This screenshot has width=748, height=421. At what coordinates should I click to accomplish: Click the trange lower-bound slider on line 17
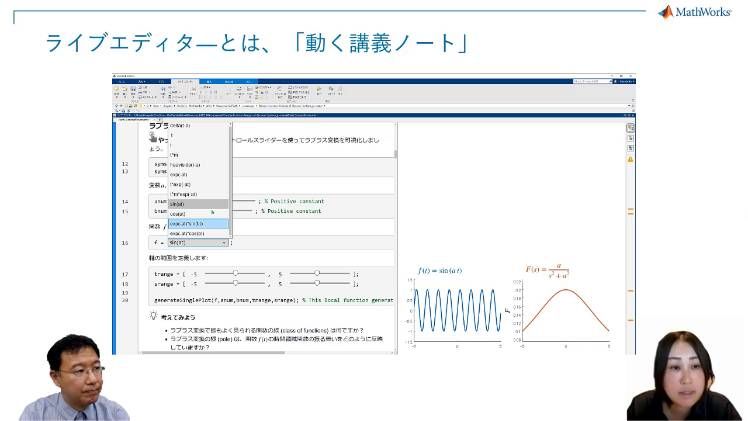(235, 272)
